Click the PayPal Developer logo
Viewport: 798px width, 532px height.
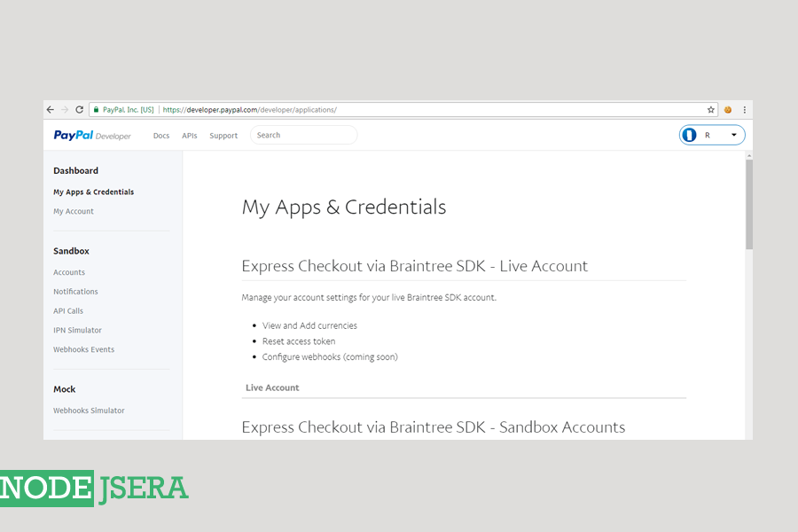(92, 136)
